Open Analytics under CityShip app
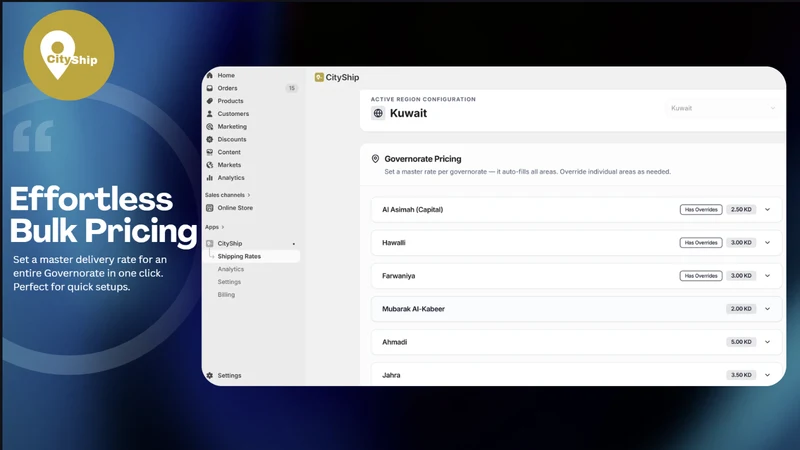This screenshot has height=450, width=800. (231, 269)
